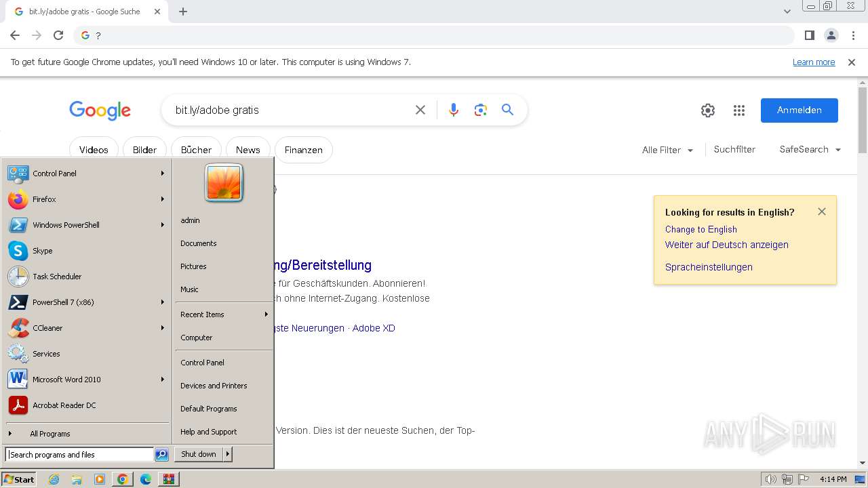Click the Anmelden sign-in button

[x=799, y=110]
